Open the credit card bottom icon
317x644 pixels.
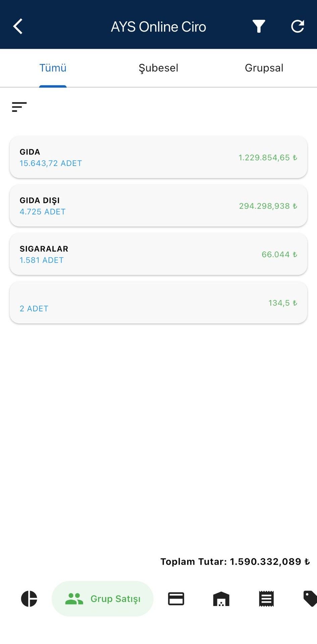coord(176,599)
